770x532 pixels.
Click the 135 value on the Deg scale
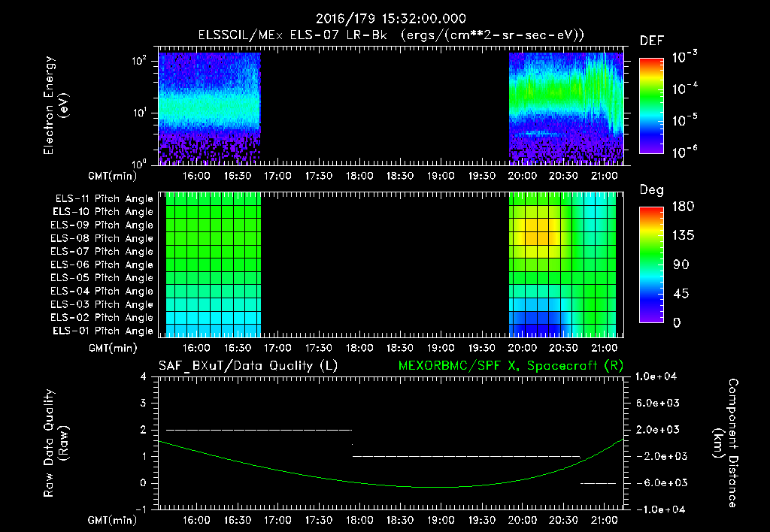pos(683,235)
